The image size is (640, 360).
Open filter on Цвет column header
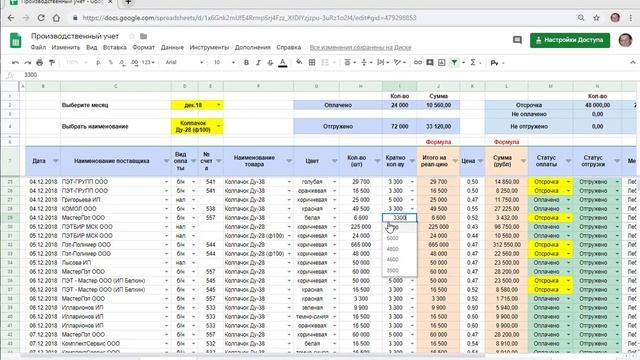click(x=334, y=161)
